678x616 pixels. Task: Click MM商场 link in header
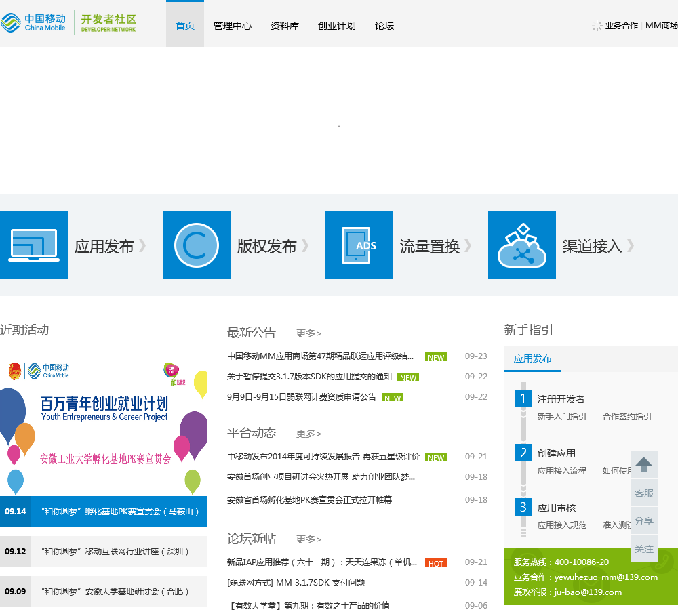(x=662, y=26)
